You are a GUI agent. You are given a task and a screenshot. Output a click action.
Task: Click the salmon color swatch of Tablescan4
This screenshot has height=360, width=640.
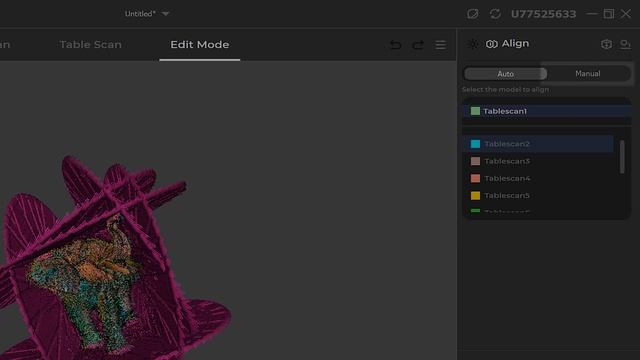475,178
